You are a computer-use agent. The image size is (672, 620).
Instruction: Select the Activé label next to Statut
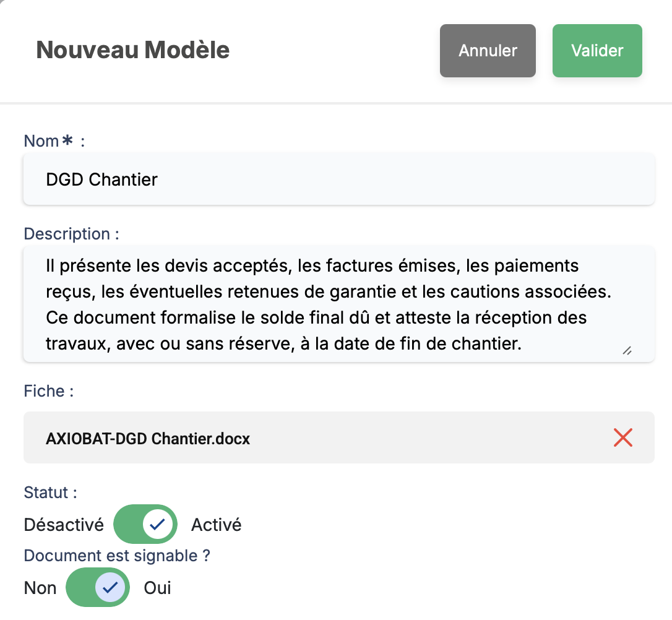(x=216, y=525)
